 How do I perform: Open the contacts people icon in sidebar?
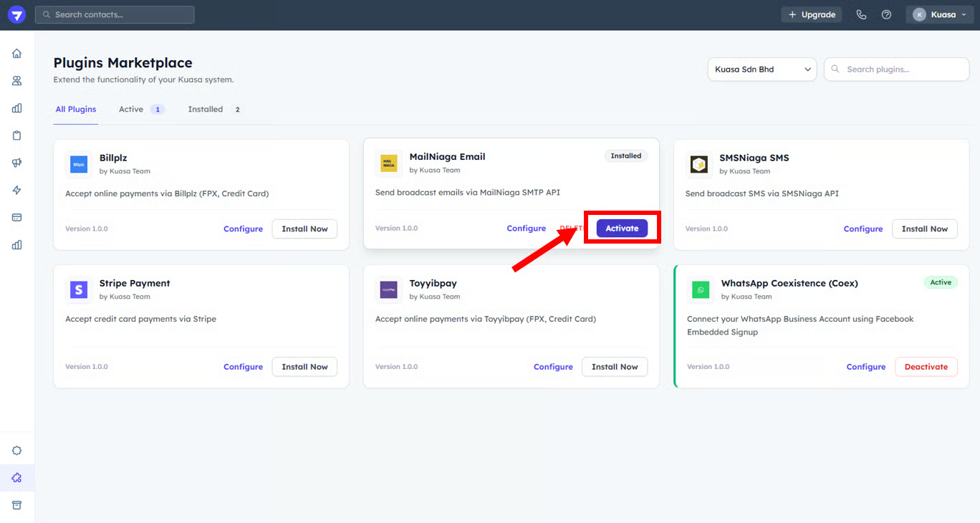[17, 81]
